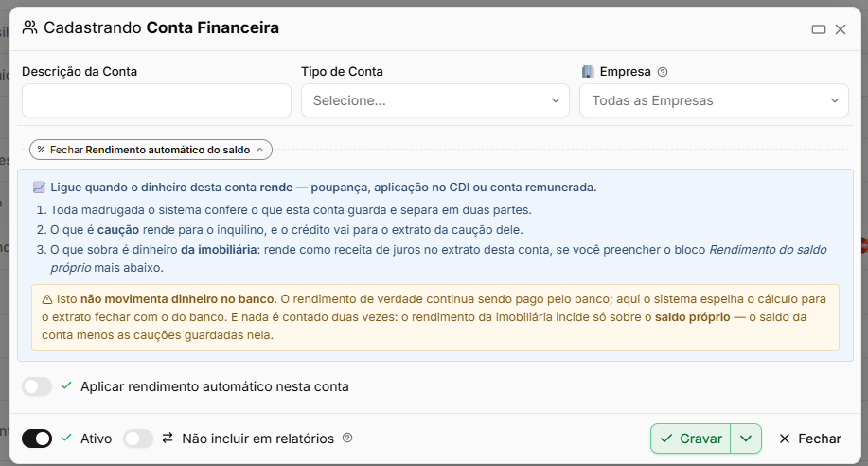Turn off the Ativo toggle
The image size is (868, 466).
click(37, 439)
